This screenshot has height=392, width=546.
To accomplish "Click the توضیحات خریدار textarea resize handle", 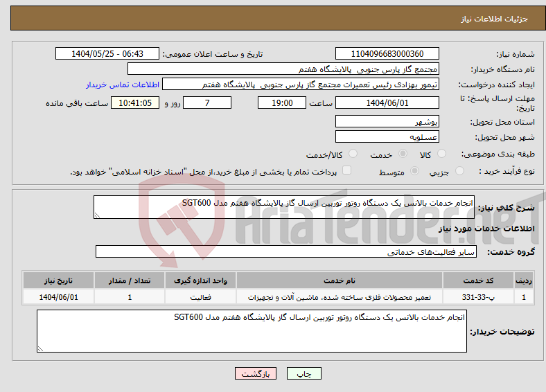I will point(40,349).
